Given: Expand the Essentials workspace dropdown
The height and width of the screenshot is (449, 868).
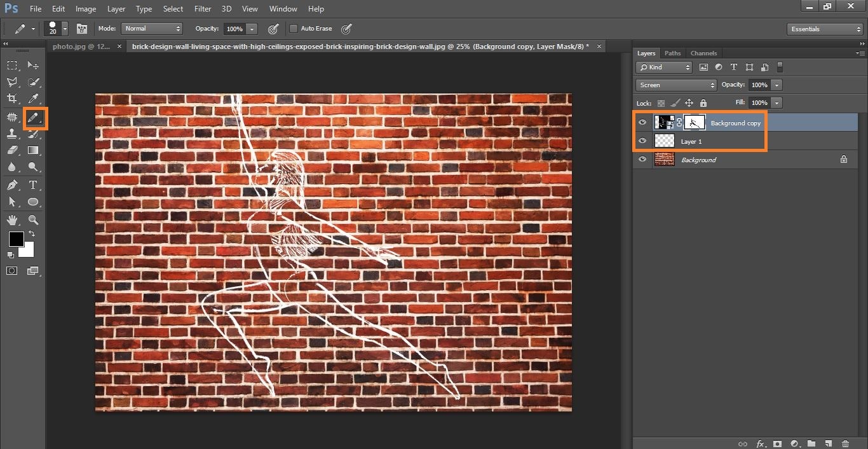Looking at the screenshot, I should tap(824, 29).
